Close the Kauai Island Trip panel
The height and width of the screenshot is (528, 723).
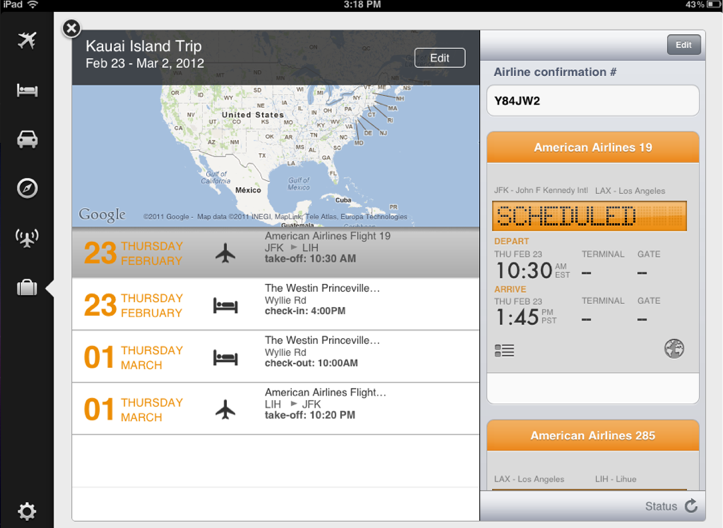[x=72, y=29]
